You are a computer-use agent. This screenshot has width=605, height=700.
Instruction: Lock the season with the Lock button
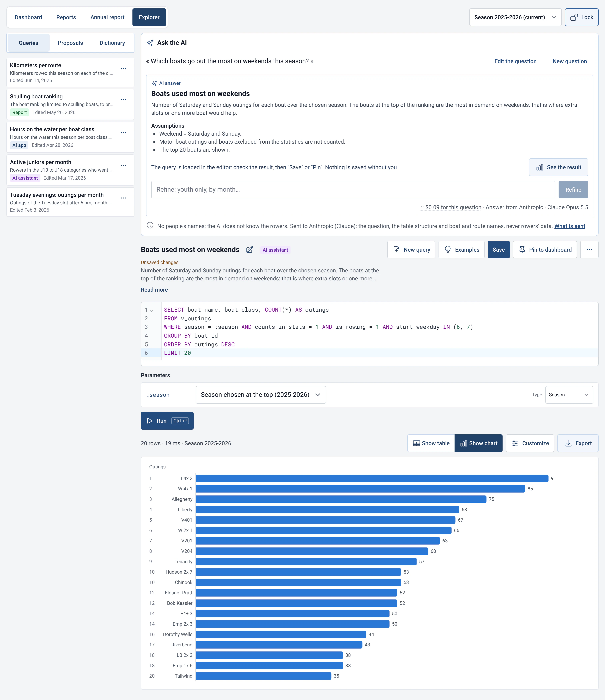point(581,17)
